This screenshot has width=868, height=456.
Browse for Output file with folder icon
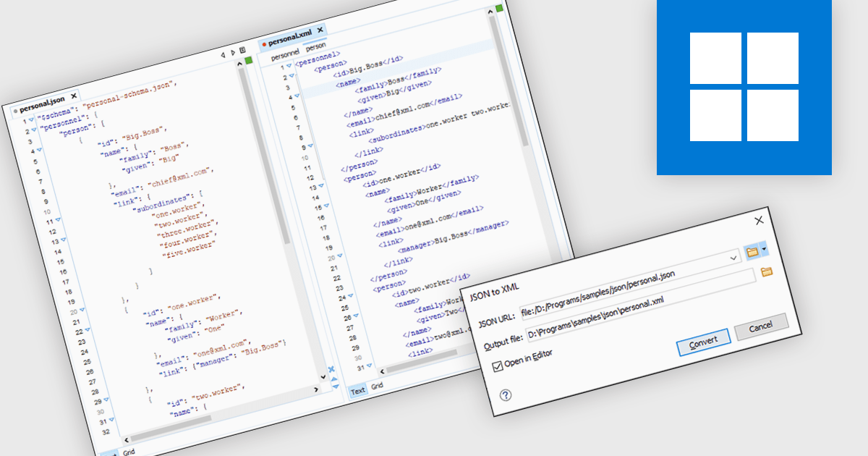pos(767,271)
